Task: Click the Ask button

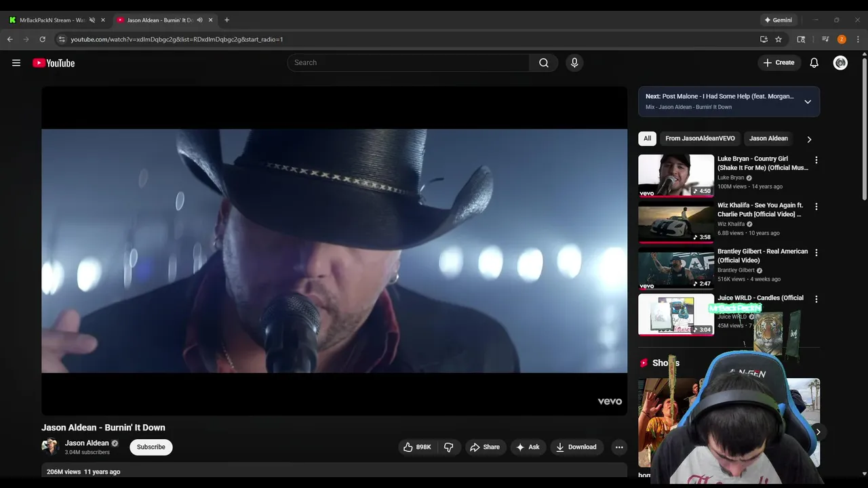Action: 528,447
